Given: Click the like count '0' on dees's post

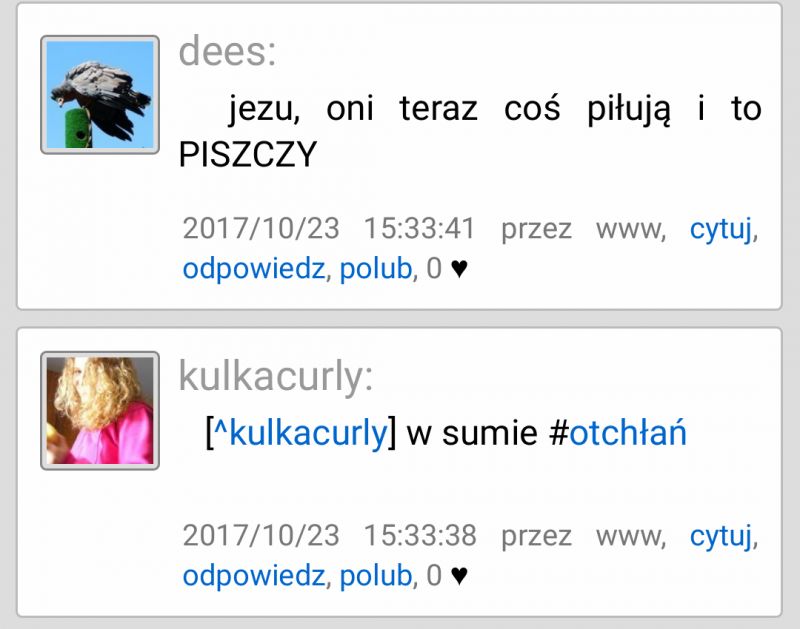Looking at the screenshot, I should click(x=434, y=269).
